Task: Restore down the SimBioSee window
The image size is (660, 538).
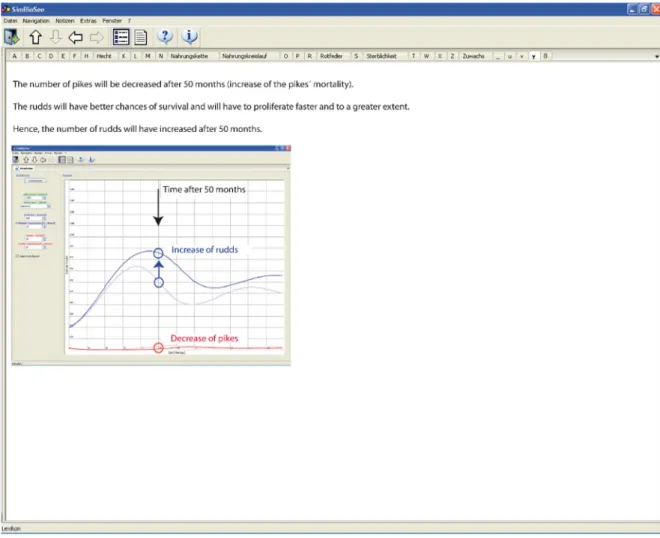Action: 644,9
